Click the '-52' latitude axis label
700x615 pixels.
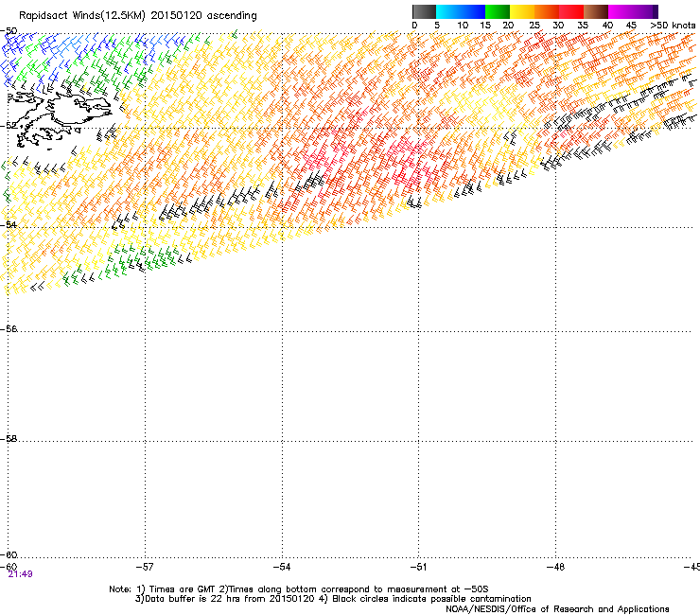pos(9,126)
